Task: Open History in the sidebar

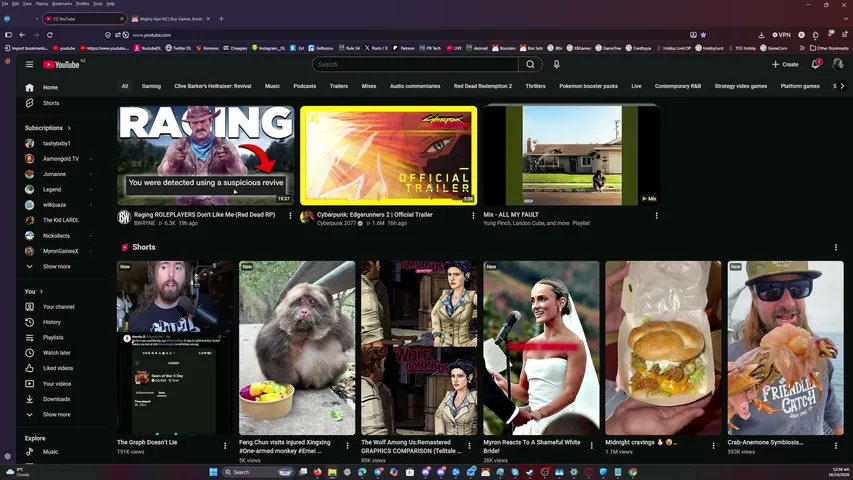Action: pyautogui.click(x=50, y=322)
